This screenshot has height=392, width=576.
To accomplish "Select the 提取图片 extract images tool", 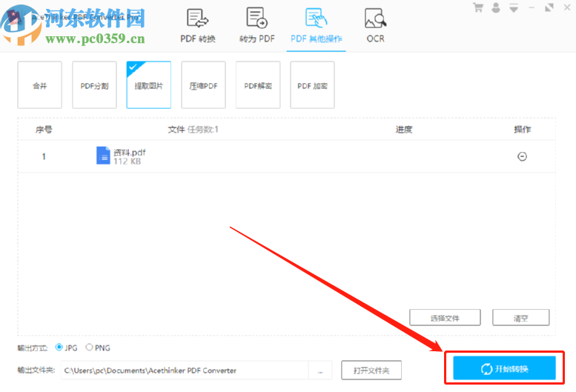I will click(x=149, y=84).
